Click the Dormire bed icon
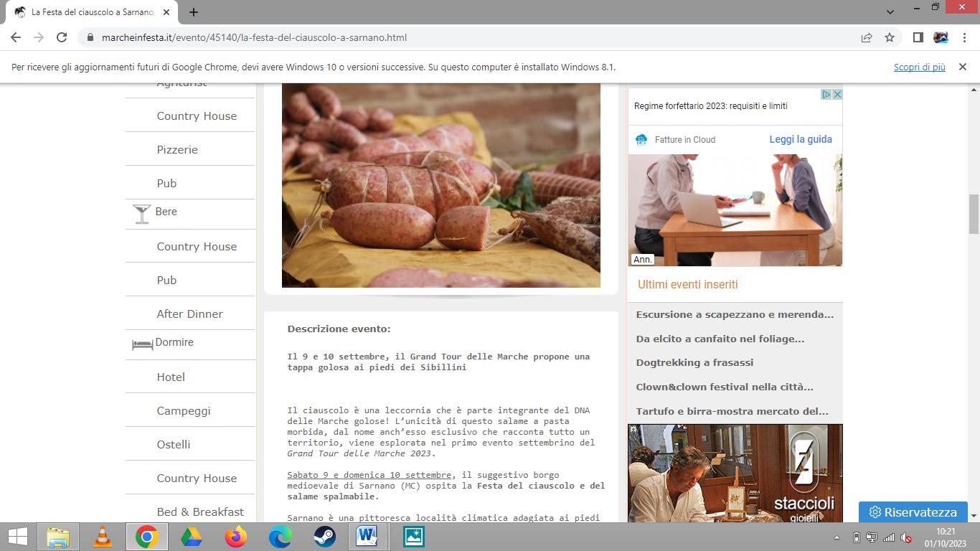Screen dimensions: 980x551 142,344
